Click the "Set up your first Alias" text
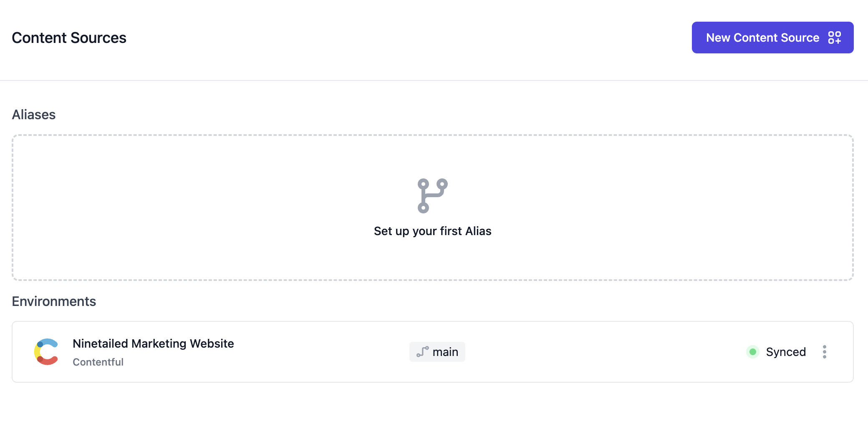Image resolution: width=868 pixels, height=421 pixels. click(x=432, y=231)
